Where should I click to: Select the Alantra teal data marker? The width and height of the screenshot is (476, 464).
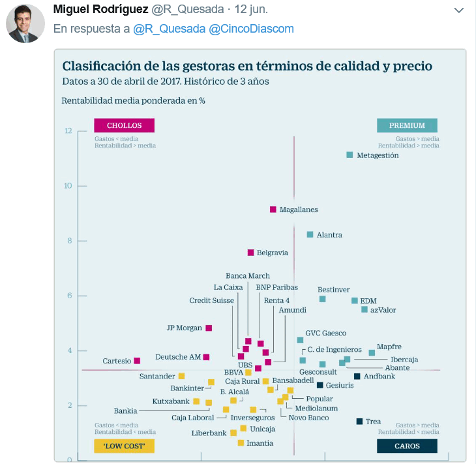(310, 234)
